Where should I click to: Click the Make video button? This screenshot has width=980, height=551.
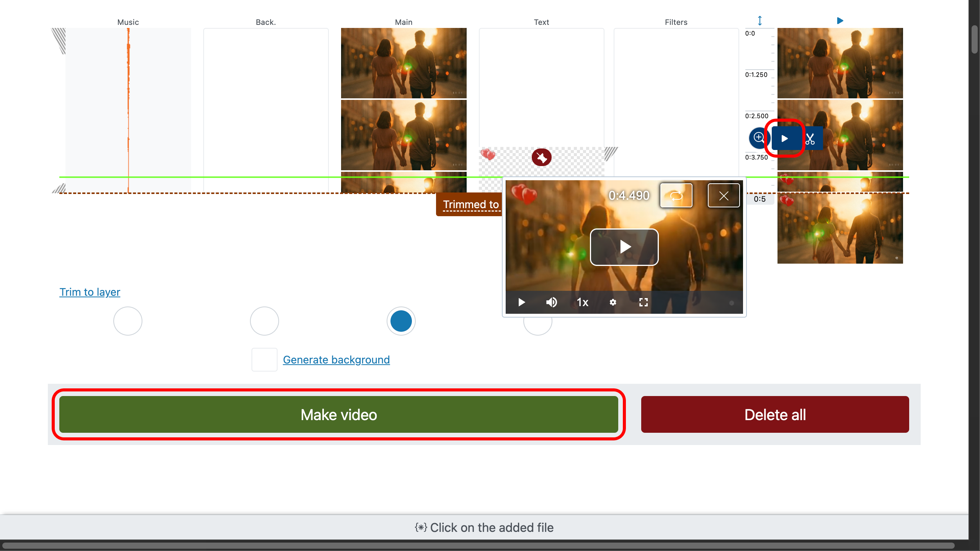(338, 414)
